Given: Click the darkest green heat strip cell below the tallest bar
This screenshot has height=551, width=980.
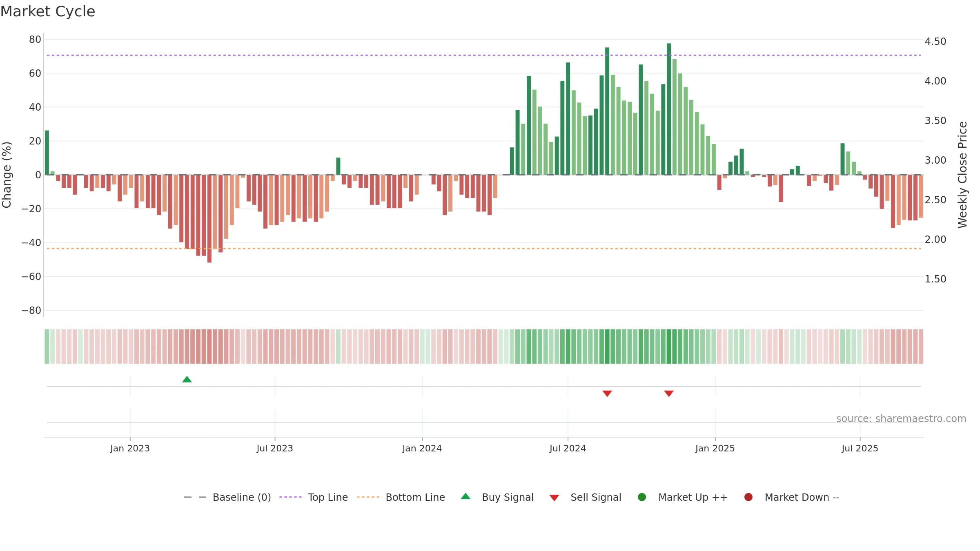Looking at the screenshot, I should 669,347.
